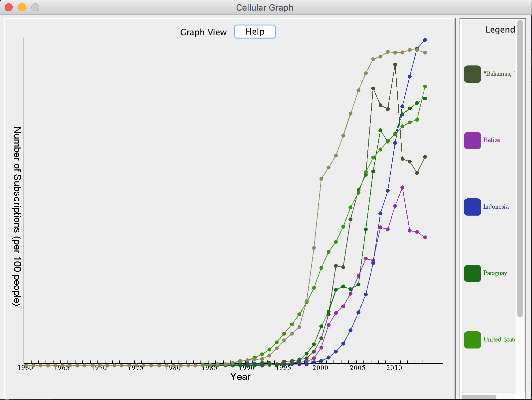Click the last purple Belize data point
532x400 pixels.
(425, 237)
